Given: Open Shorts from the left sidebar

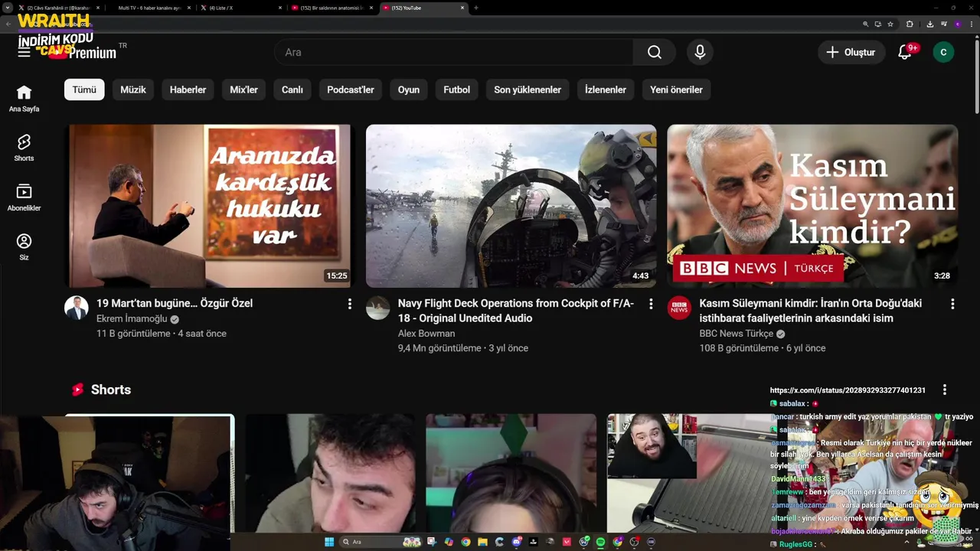Looking at the screenshot, I should tap(24, 148).
